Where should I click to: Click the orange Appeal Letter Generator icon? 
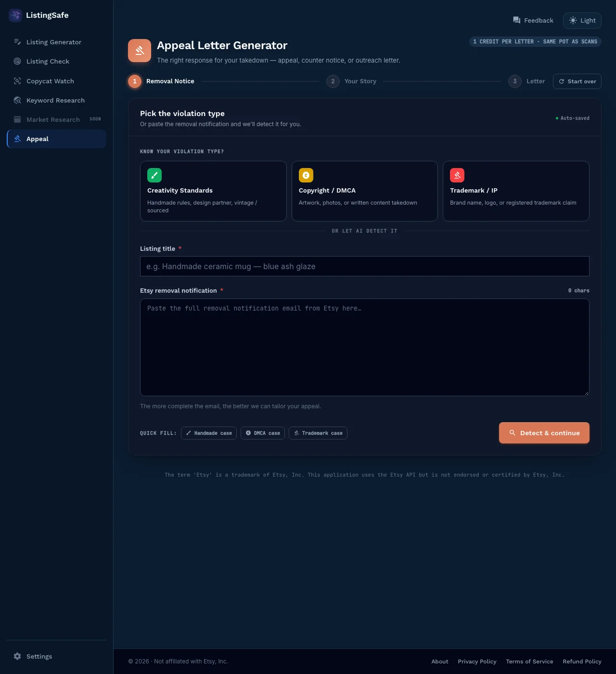pyautogui.click(x=140, y=51)
